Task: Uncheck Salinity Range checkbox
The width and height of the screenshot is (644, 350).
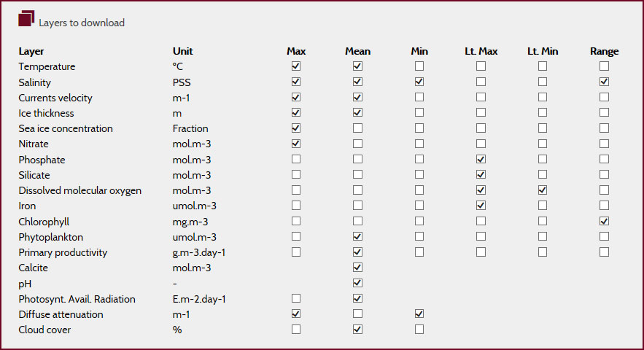Action: click(604, 82)
